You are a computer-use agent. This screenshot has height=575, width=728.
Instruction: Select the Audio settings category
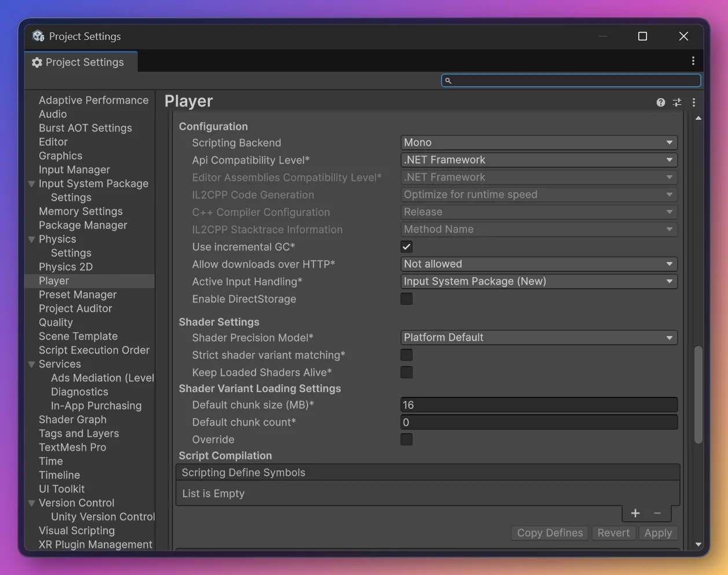pos(53,114)
